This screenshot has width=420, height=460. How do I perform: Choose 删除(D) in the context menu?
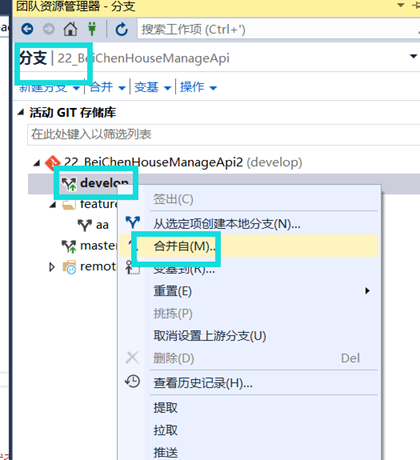pyautogui.click(x=249, y=358)
